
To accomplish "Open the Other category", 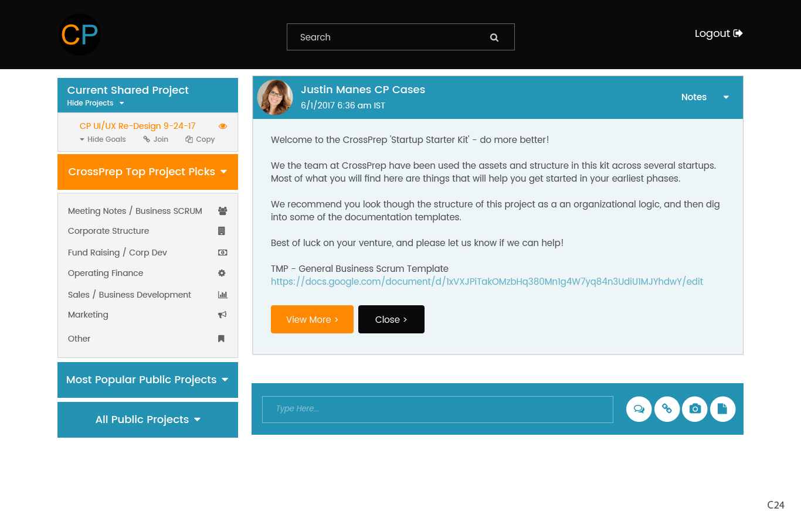I will click(x=79, y=339).
